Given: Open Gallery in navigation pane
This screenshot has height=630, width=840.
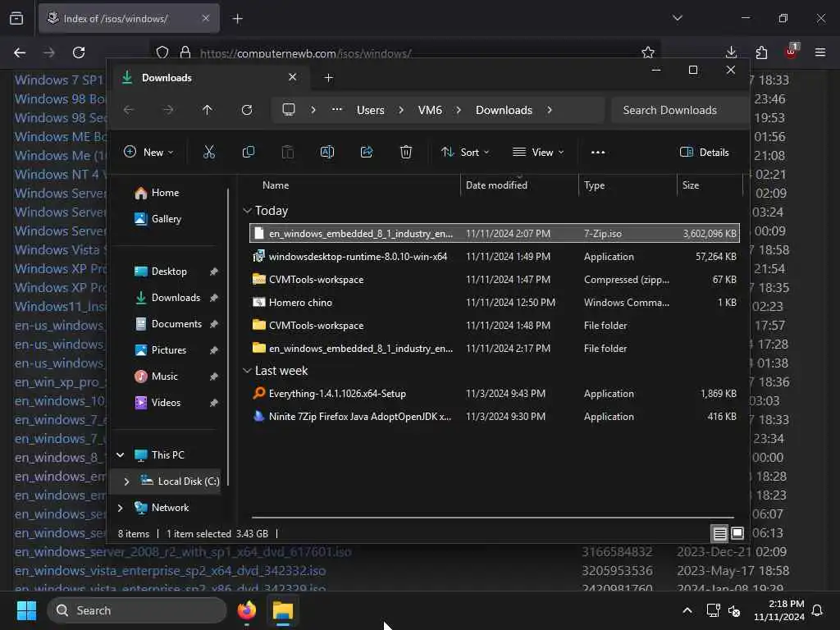Looking at the screenshot, I should coord(158,218).
